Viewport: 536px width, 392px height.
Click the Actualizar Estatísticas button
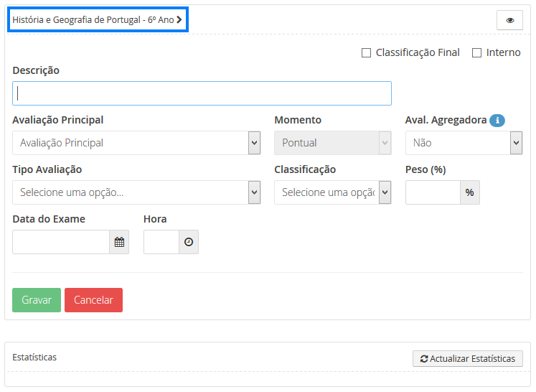[x=467, y=358]
